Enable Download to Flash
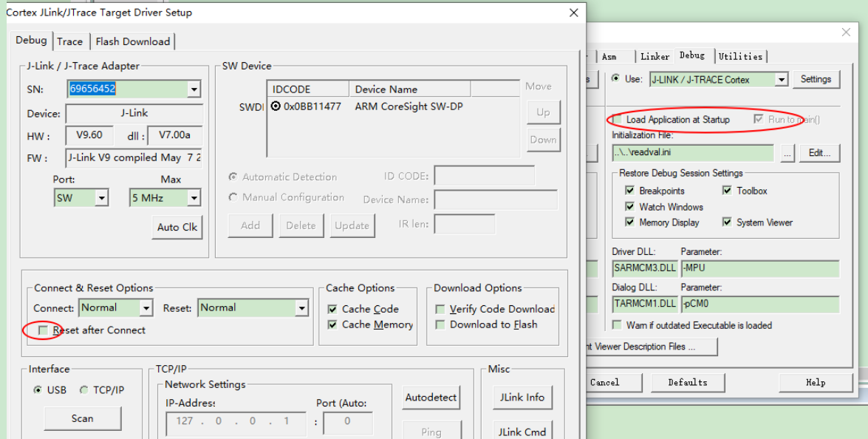 (x=440, y=324)
